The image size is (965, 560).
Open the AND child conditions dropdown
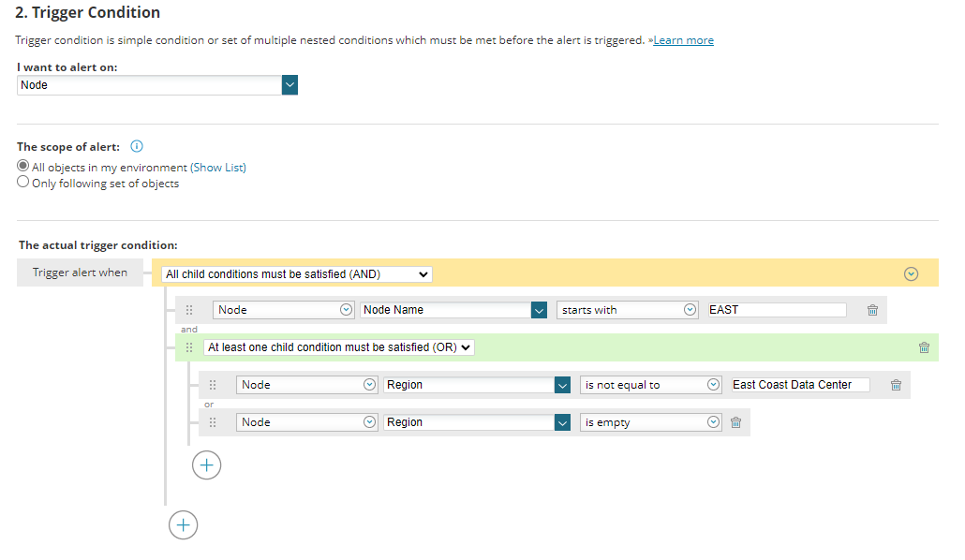[x=297, y=274]
